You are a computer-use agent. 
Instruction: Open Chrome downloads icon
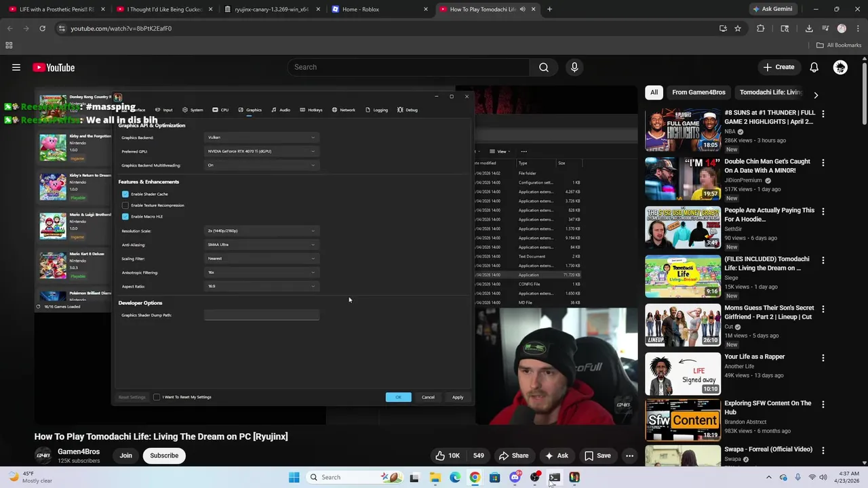809,28
